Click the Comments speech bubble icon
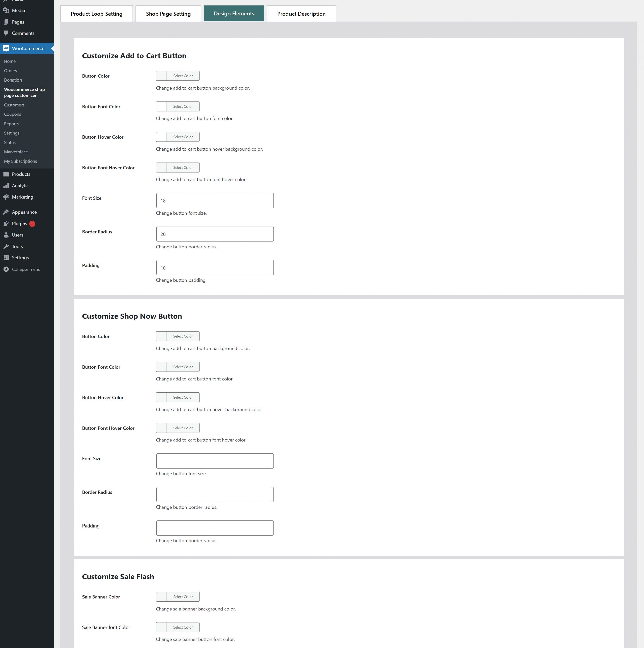 coord(6,33)
